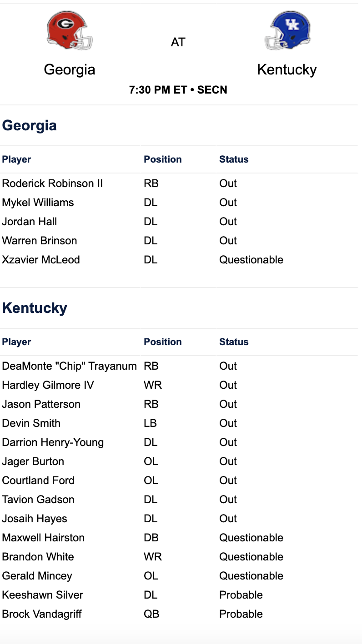Select Maxwell Hairston player name
Viewport: 362px width, 644px height.
point(43,538)
